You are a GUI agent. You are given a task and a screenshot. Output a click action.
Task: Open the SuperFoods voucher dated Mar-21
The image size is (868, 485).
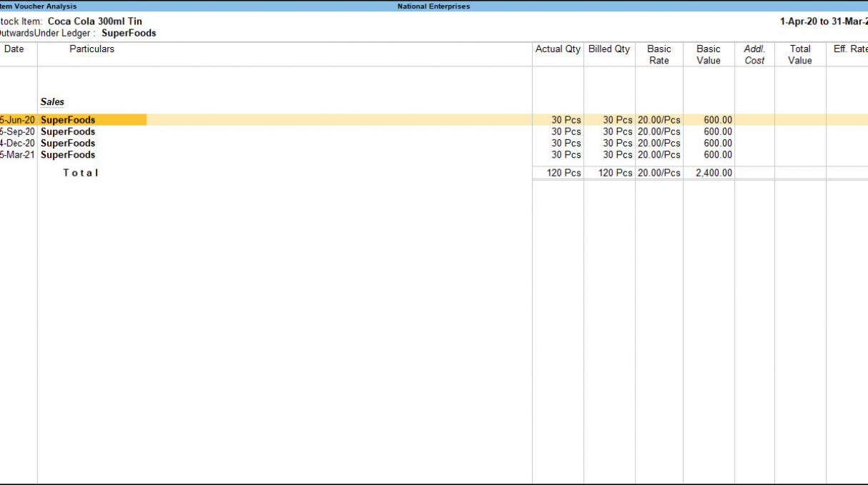point(68,154)
